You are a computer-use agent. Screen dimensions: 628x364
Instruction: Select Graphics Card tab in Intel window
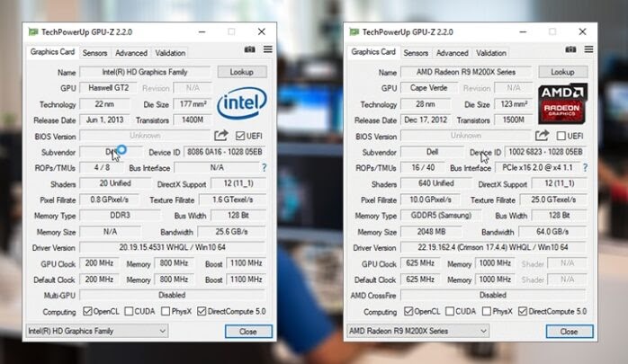[52, 52]
